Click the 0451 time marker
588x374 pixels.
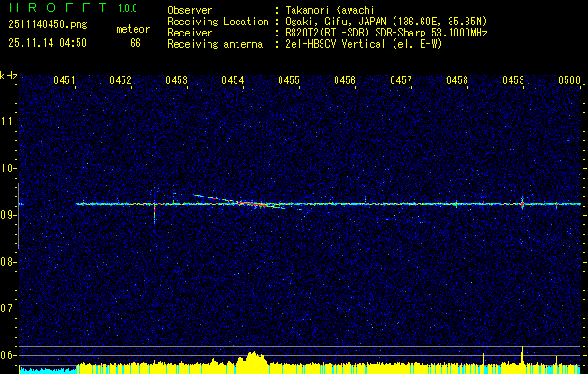[x=65, y=81]
